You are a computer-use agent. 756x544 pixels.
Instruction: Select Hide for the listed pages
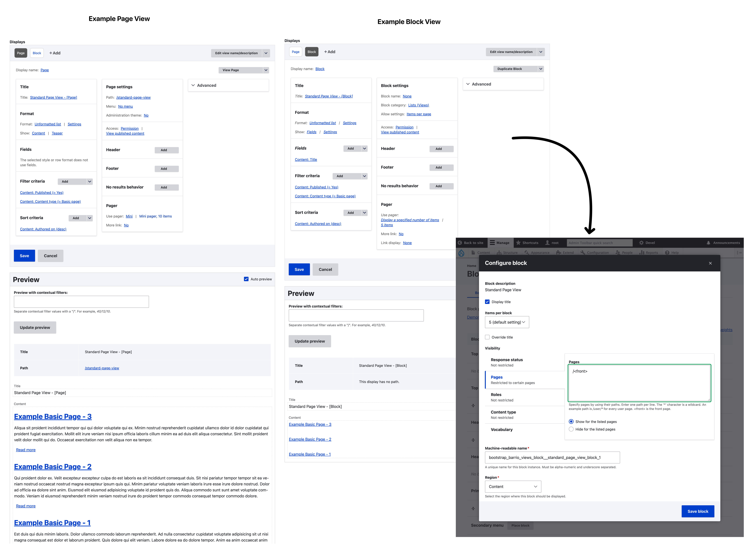(571, 429)
